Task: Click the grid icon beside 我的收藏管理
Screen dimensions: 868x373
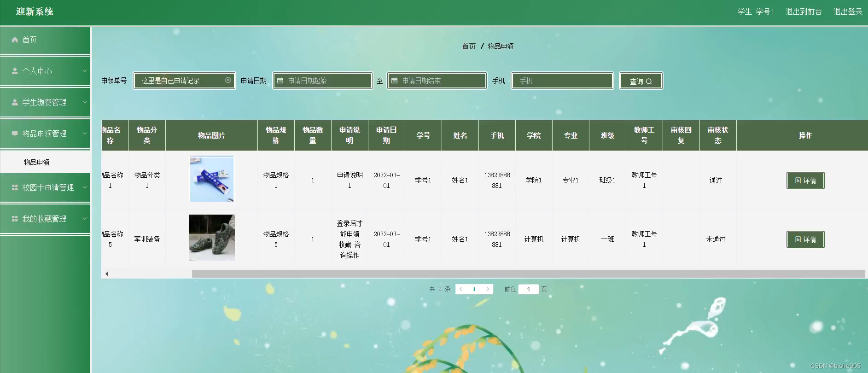Action: click(15, 219)
